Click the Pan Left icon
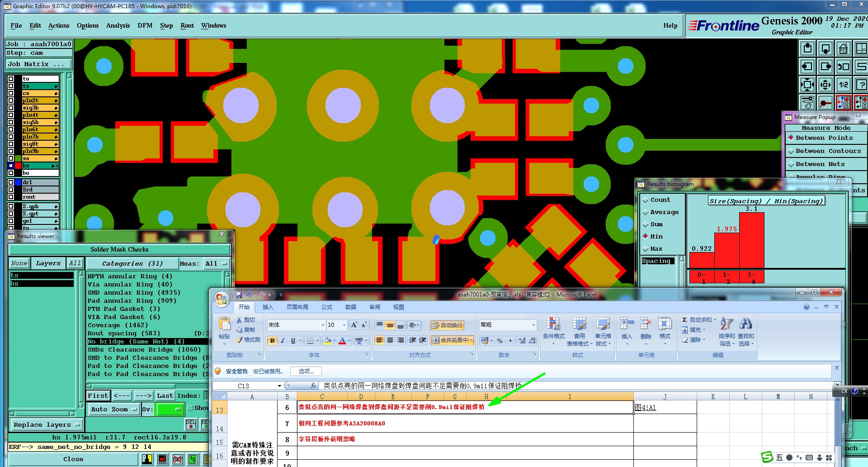The width and height of the screenshot is (868, 467). [x=807, y=67]
